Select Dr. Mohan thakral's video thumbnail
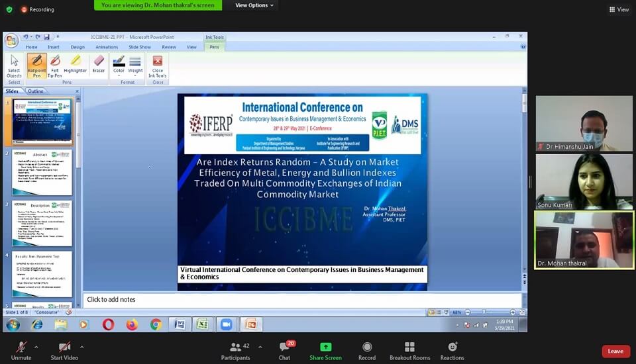 (x=584, y=239)
